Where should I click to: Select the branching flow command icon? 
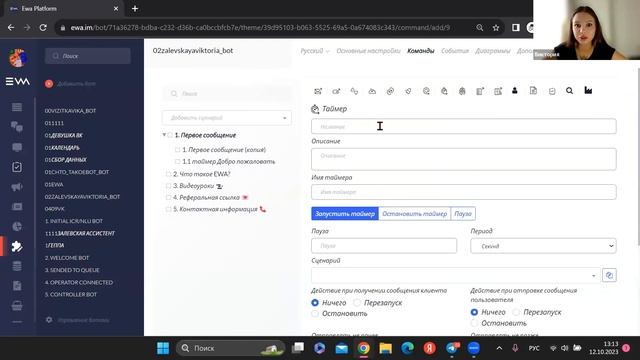[x=354, y=91]
